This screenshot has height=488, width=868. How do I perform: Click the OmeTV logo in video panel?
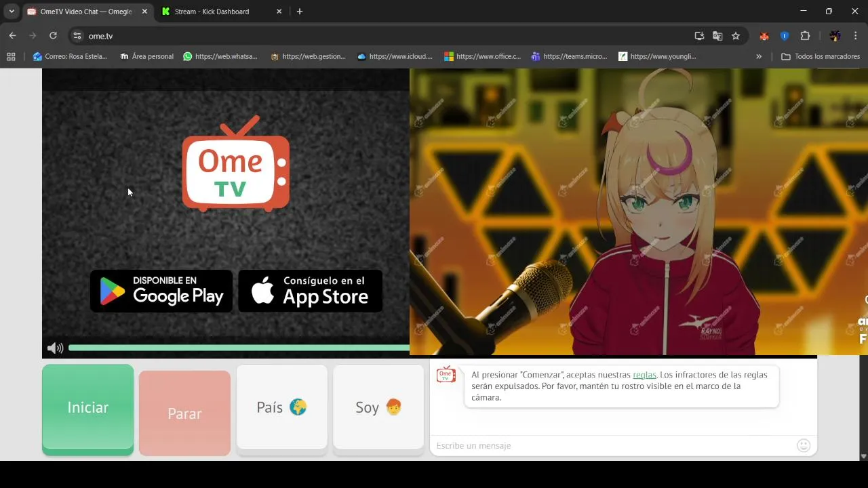(235, 164)
